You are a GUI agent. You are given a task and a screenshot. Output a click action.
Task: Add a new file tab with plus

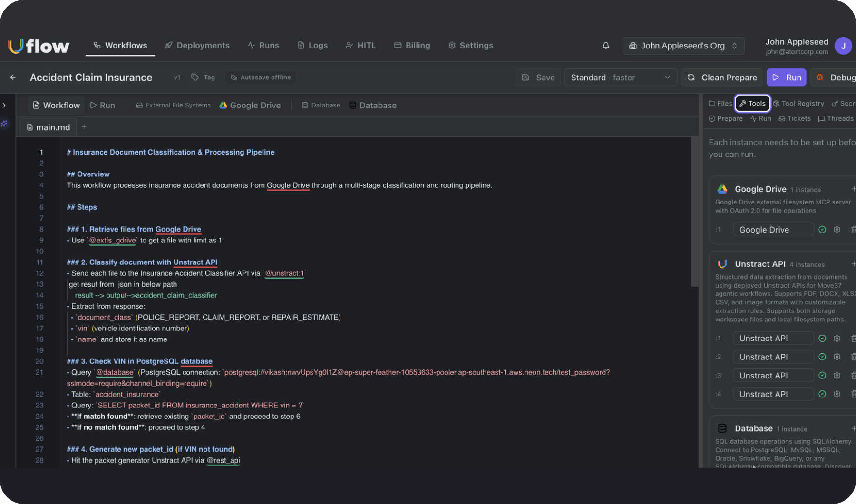[x=84, y=126]
